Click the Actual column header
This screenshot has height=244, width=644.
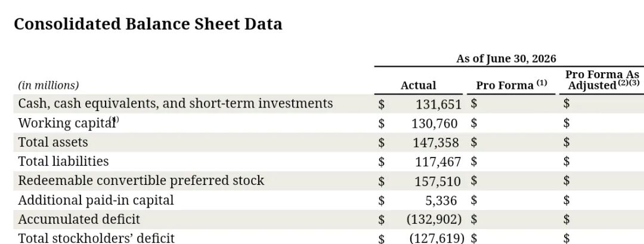pos(418,85)
